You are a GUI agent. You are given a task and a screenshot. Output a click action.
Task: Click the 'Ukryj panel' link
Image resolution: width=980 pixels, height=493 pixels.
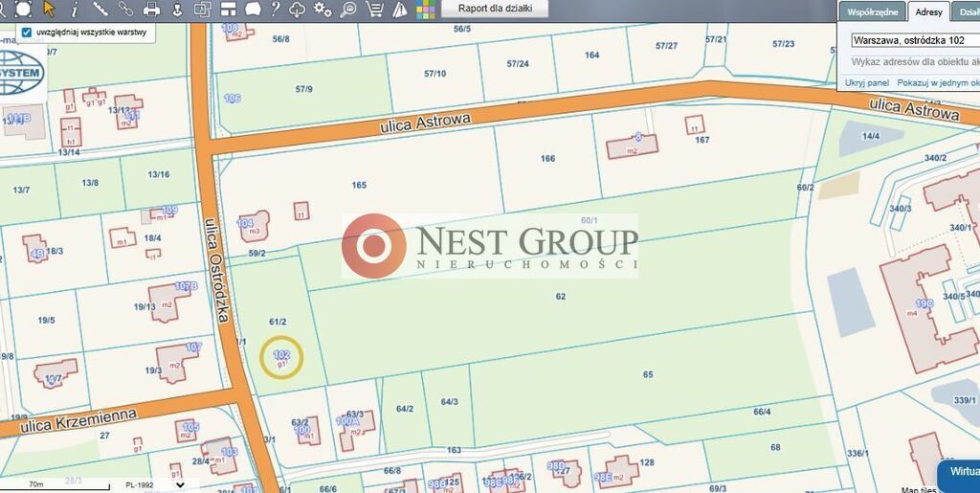click(867, 82)
